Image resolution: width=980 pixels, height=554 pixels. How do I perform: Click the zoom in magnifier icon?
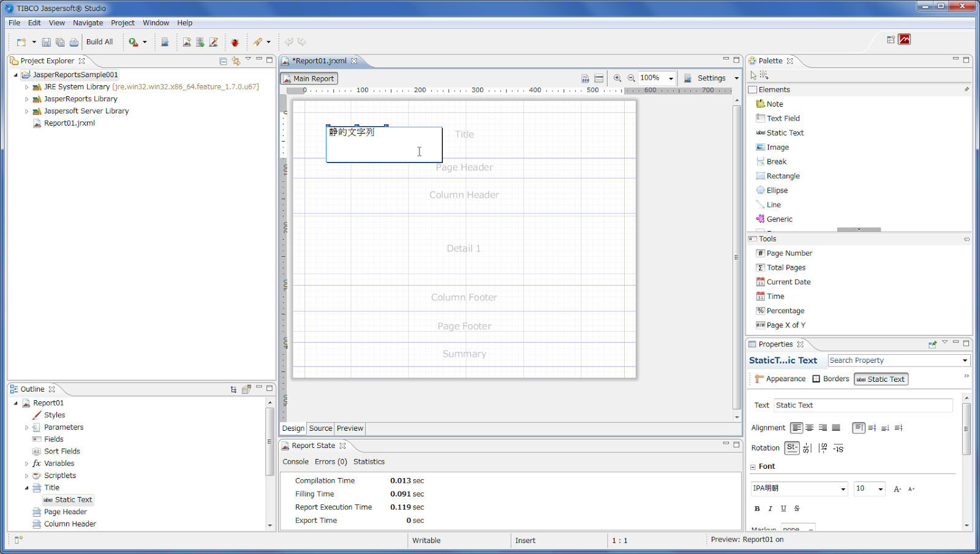617,78
